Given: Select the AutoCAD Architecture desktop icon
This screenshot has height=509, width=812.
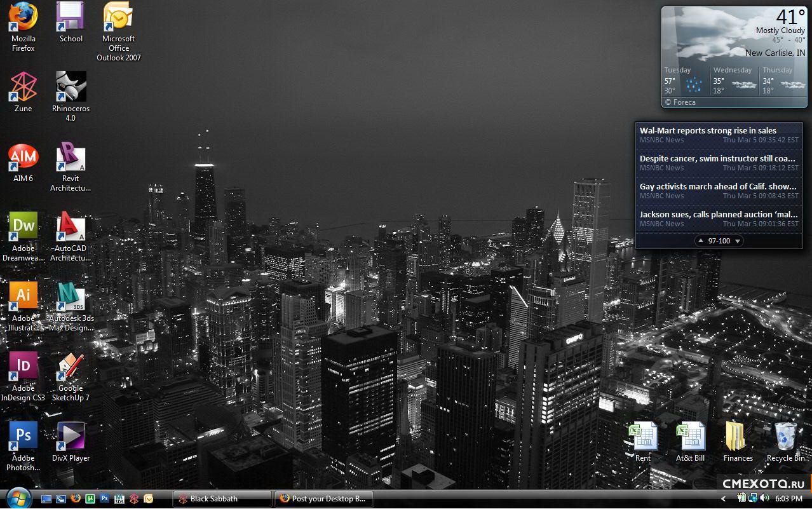Looking at the screenshot, I should (71, 227).
